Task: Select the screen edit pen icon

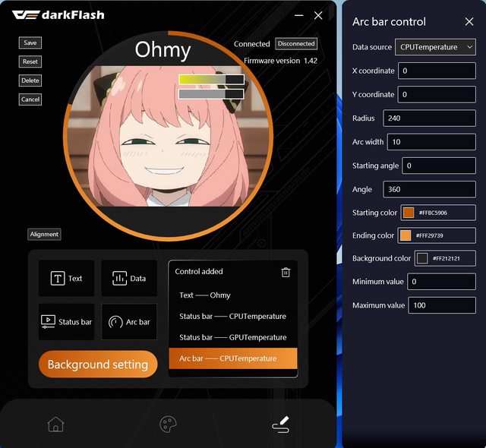Action: [x=280, y=424]
